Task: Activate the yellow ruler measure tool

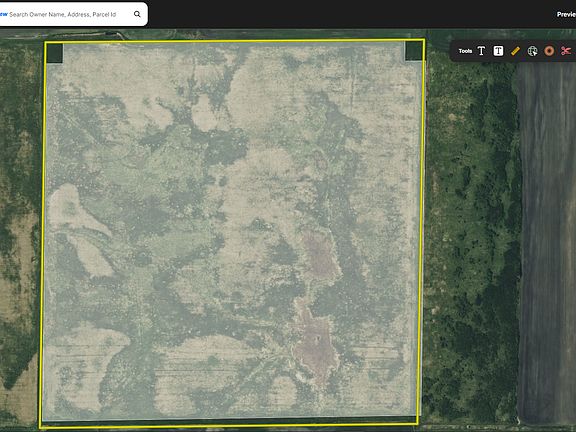Action: 515,51
